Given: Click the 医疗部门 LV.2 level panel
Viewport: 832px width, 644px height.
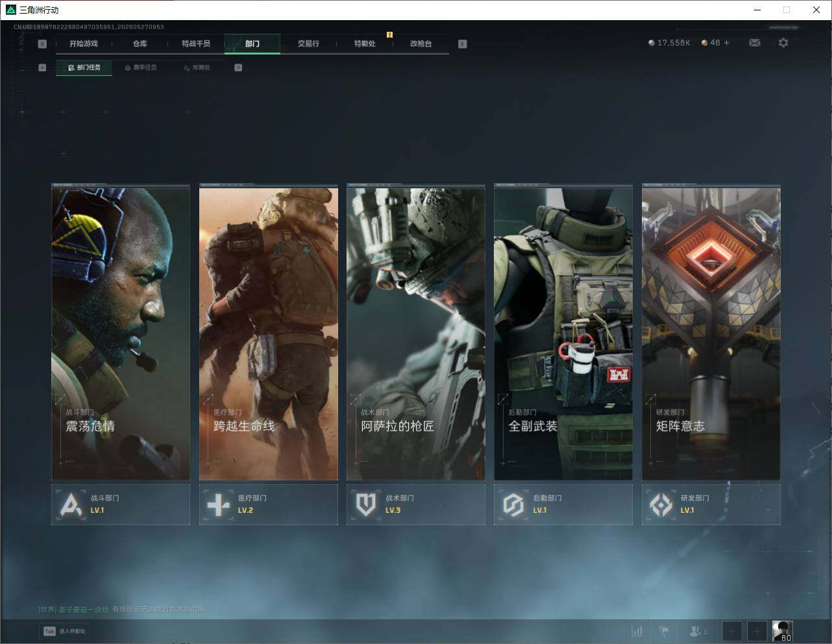Looking at the screenshot, I should pos(269,504).
